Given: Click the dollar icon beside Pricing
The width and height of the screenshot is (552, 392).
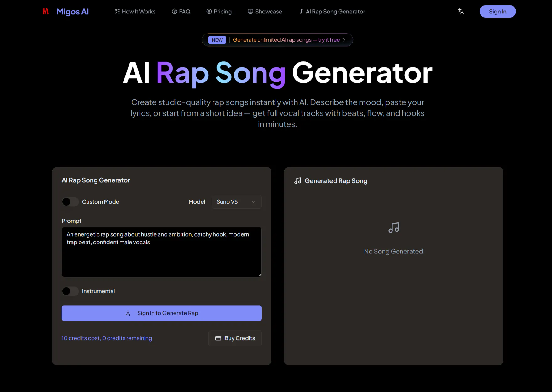Looking at the screenshot, I should (209, 12).
